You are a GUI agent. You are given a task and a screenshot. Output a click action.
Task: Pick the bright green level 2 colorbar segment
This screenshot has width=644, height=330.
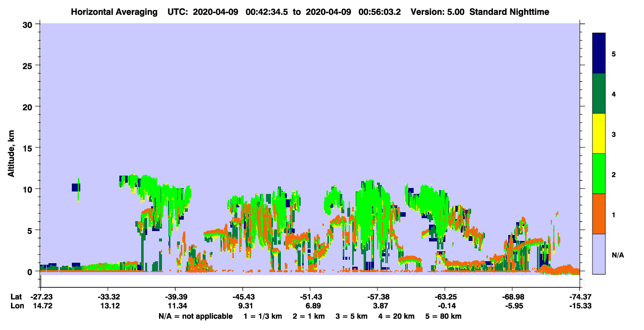tap(599, 174)
